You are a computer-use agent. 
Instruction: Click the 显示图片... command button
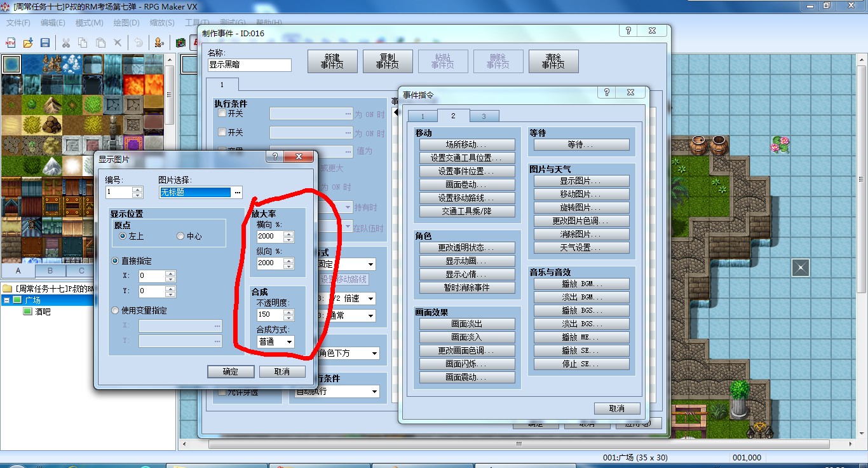[x=581, y=181]
